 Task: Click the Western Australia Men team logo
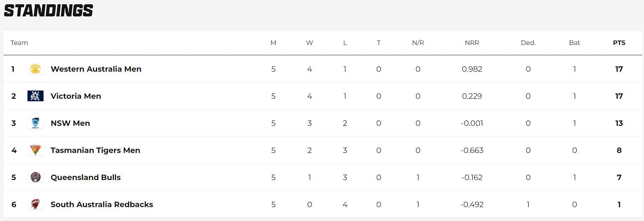pyautogui.click(x=35, y=69)
